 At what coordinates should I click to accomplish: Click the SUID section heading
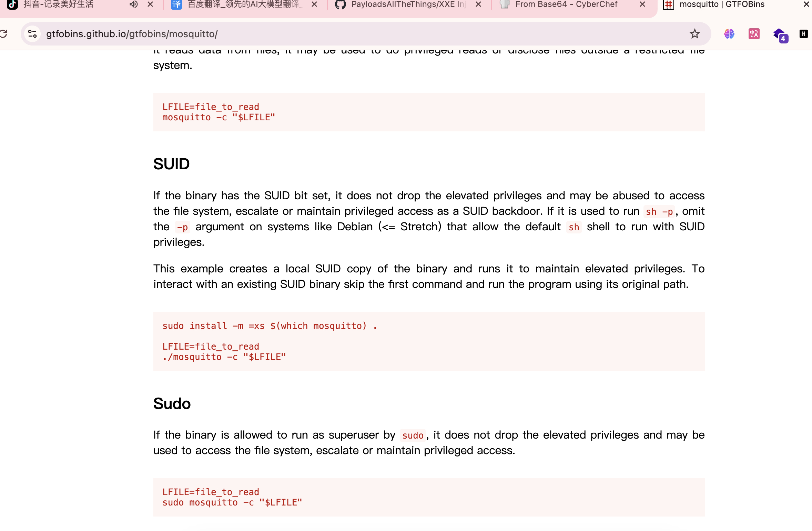click(x=171, y=164)
